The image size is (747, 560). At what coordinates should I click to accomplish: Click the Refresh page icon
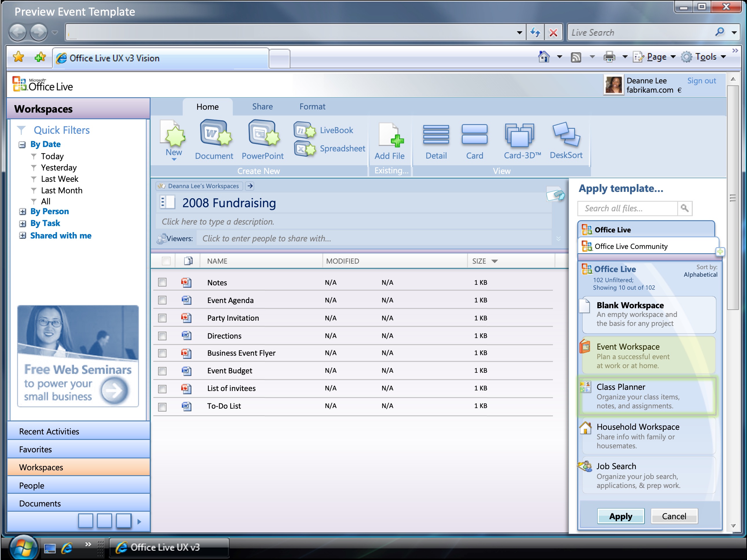(x=535, y=32)
